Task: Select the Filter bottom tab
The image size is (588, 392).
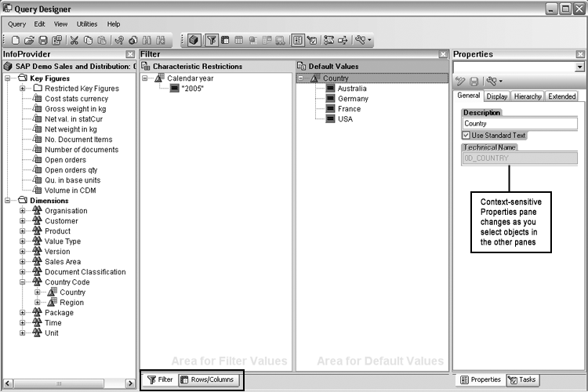Action: pos(160,379)
